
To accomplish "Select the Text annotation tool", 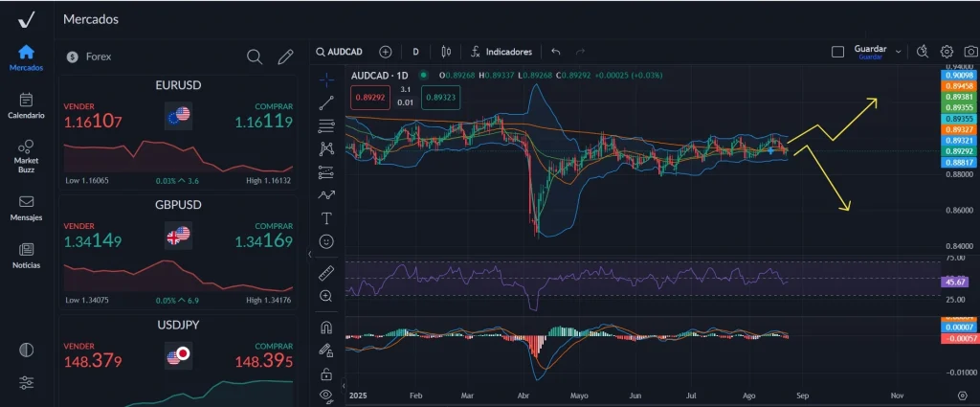I will pos(326,218).
